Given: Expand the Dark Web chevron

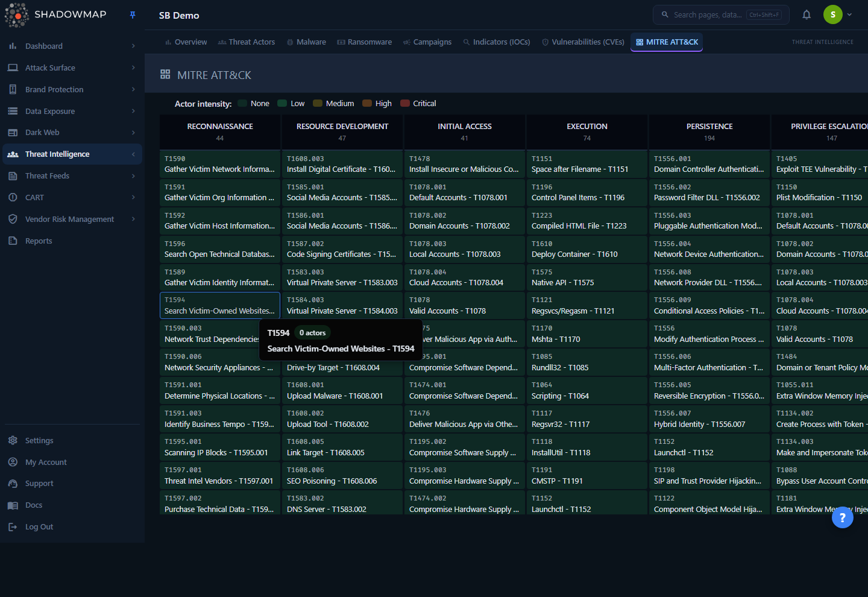Looking at the screenshot, I should click(x=133, y=133).
